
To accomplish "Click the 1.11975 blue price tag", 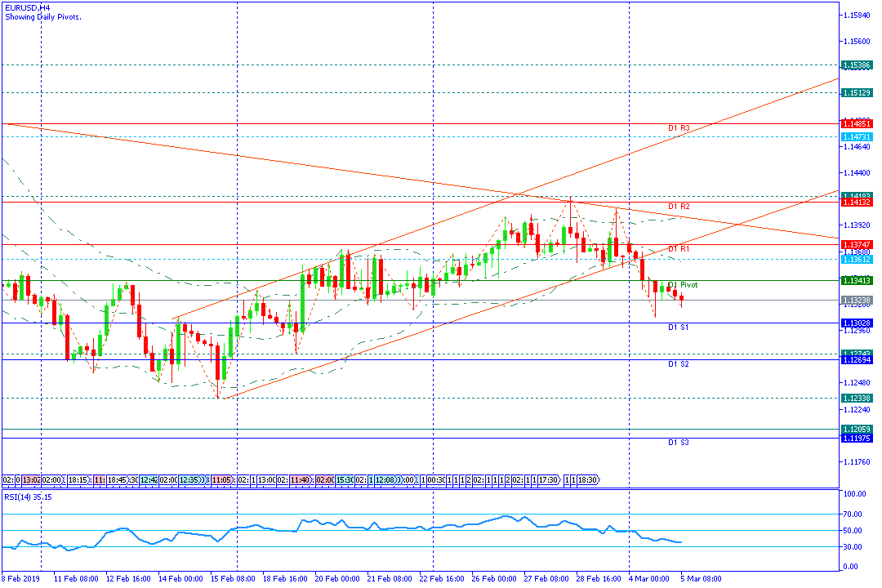I will point(857,438).
